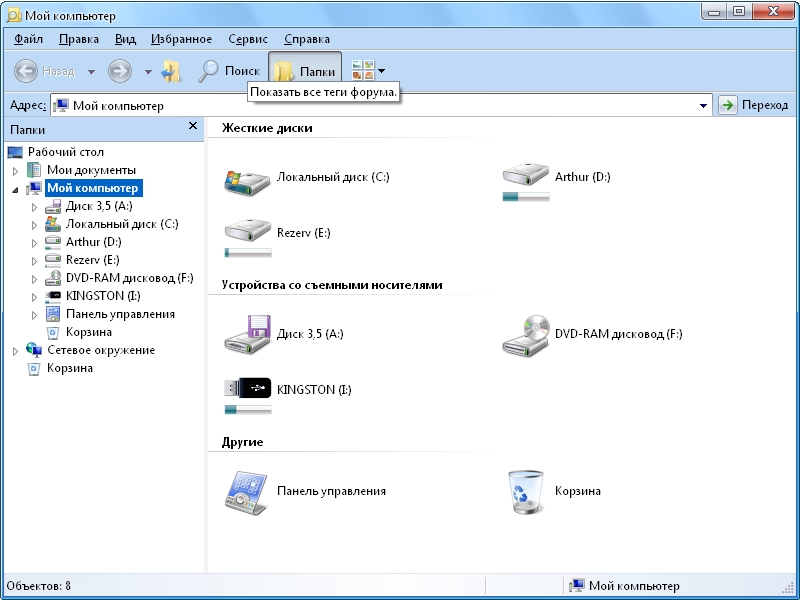The width and height of the screenshot is (800, 600).
Task: Click Rezerv (E:) tree drive icon
Action: tap(53, 260)
